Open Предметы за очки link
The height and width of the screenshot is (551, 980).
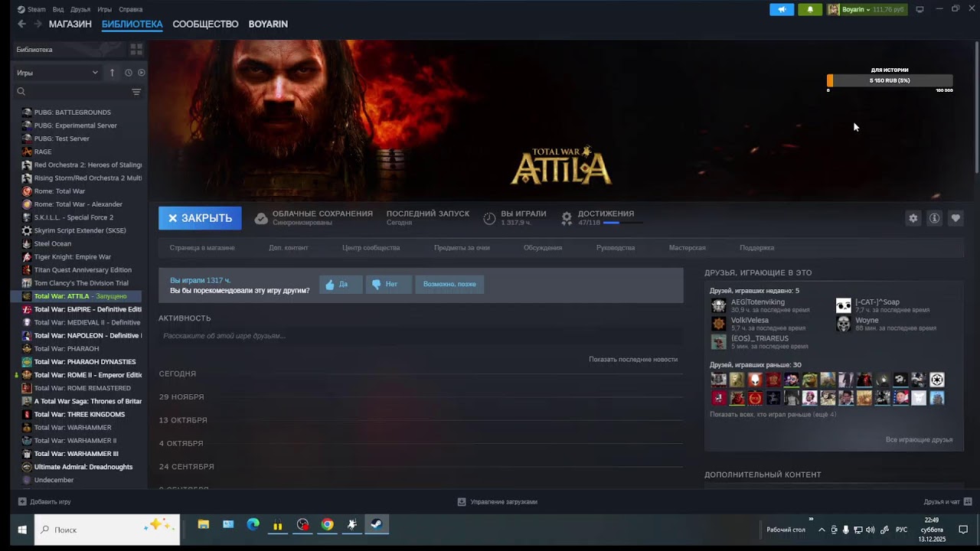(x=462, y=248)
